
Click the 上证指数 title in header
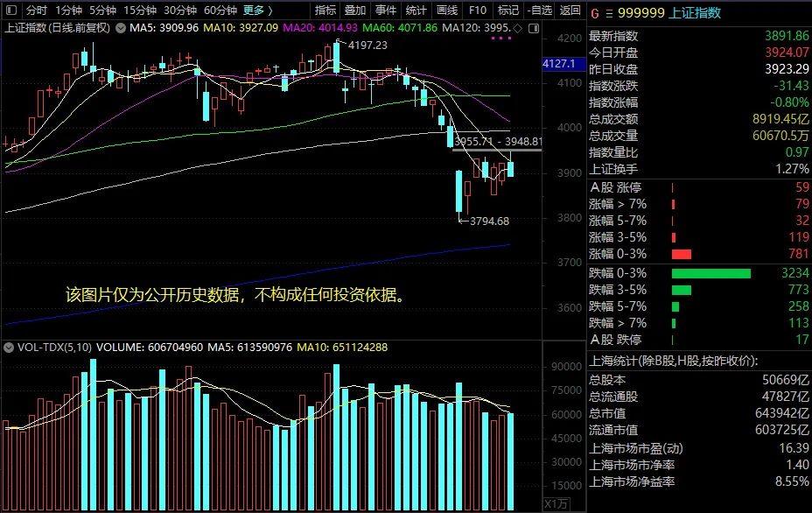695,13
